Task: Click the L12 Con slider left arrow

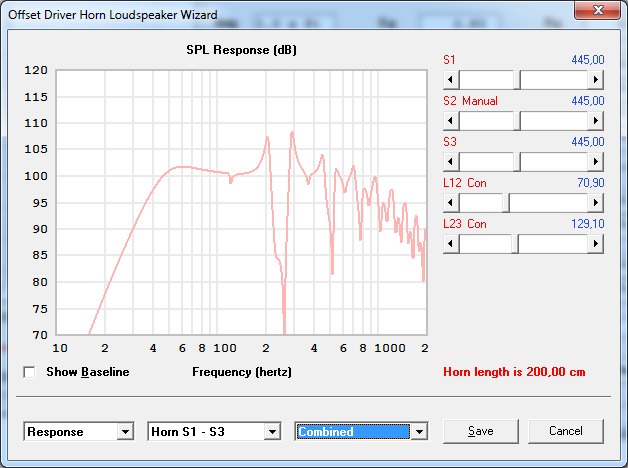Action: pos(451,203)
